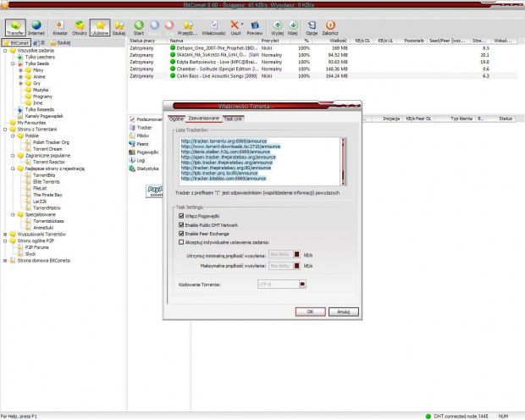Open the Kodowanie Torrenta UTF-8 dropdown

(x=302, y=285)
